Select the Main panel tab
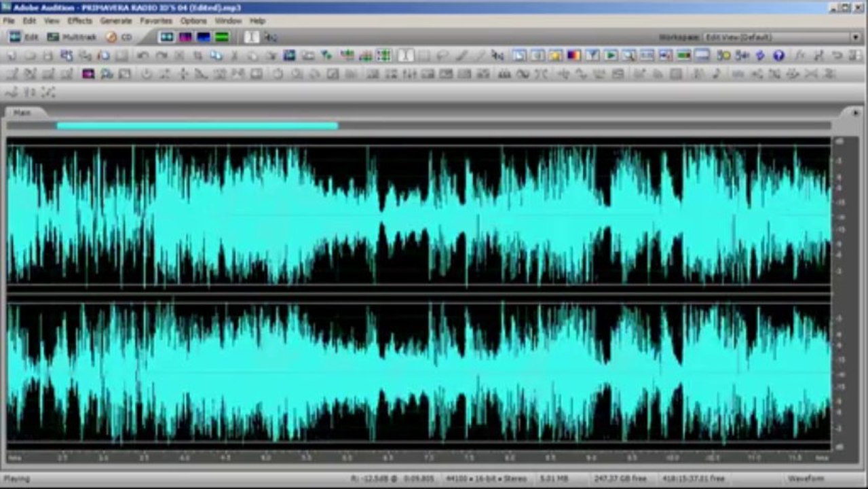Screen dimensions: 868x489 [23, 112]
